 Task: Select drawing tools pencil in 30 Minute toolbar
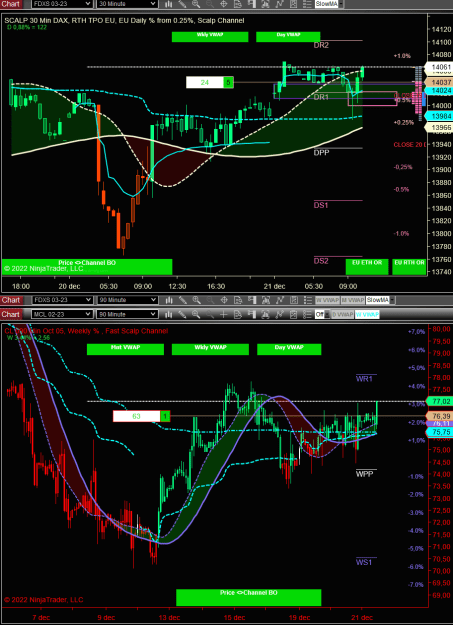182,4
